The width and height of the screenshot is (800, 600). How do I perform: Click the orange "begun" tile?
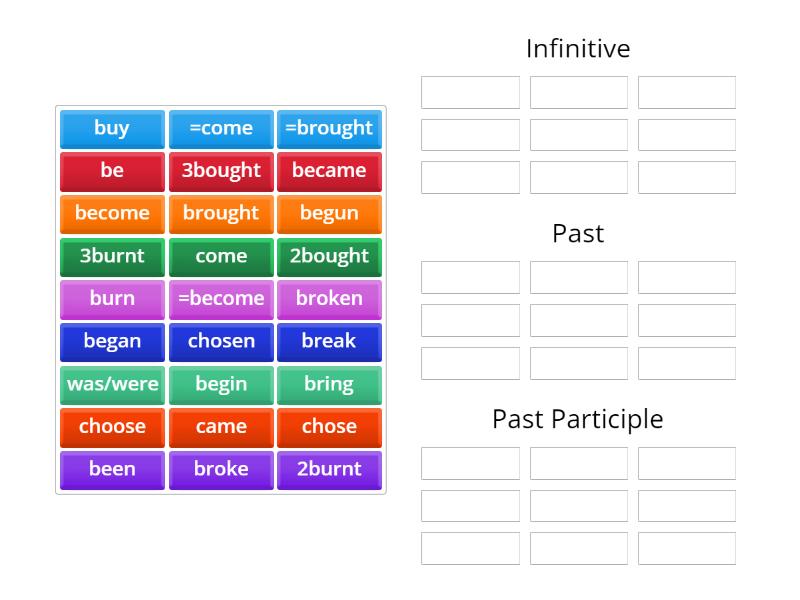(329, 213)
